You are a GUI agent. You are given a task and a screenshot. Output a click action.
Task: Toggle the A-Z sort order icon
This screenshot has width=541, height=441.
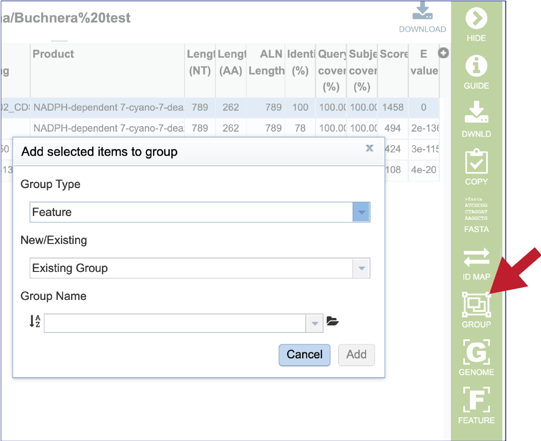35,321
